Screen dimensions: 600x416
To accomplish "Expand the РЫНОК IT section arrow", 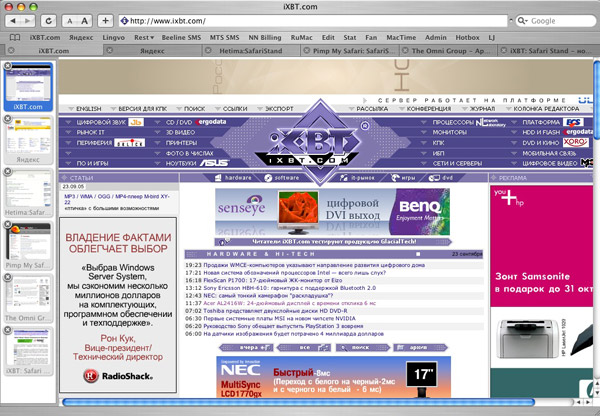I will point(68,132).
